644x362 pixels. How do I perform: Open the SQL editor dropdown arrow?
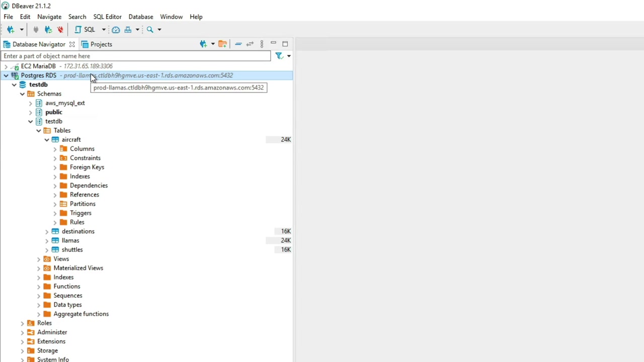104,30
